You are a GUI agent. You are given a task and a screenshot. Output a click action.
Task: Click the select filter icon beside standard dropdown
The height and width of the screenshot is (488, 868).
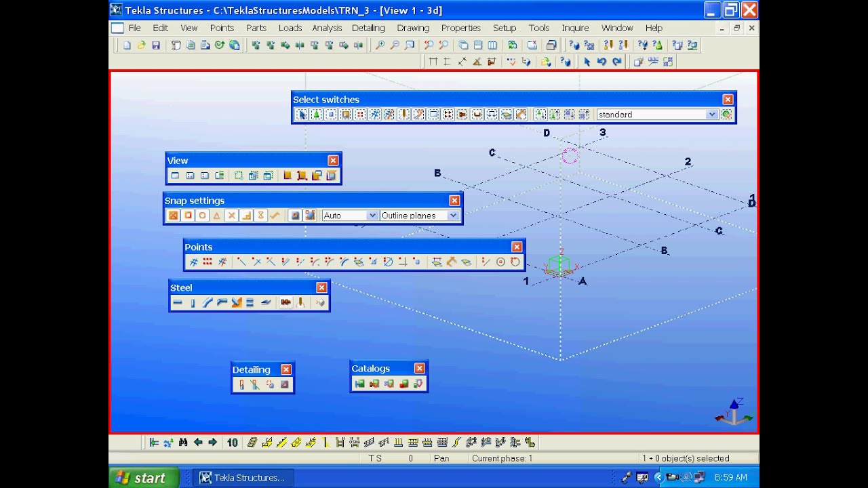[x=727, y=115]
